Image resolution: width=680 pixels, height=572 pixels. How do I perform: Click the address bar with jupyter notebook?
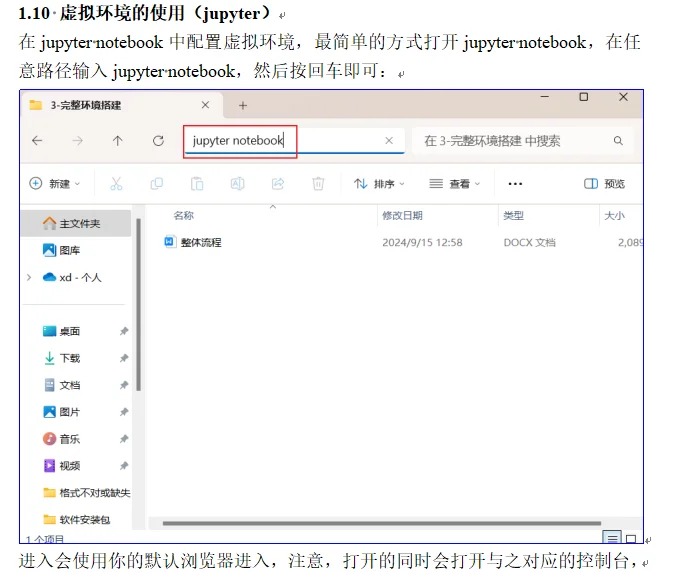294,141
